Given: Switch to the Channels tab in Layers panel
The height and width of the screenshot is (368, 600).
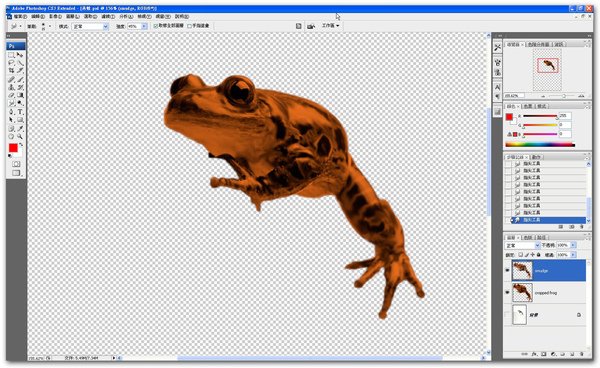Looking at the screenshot, I should (528, 237).
